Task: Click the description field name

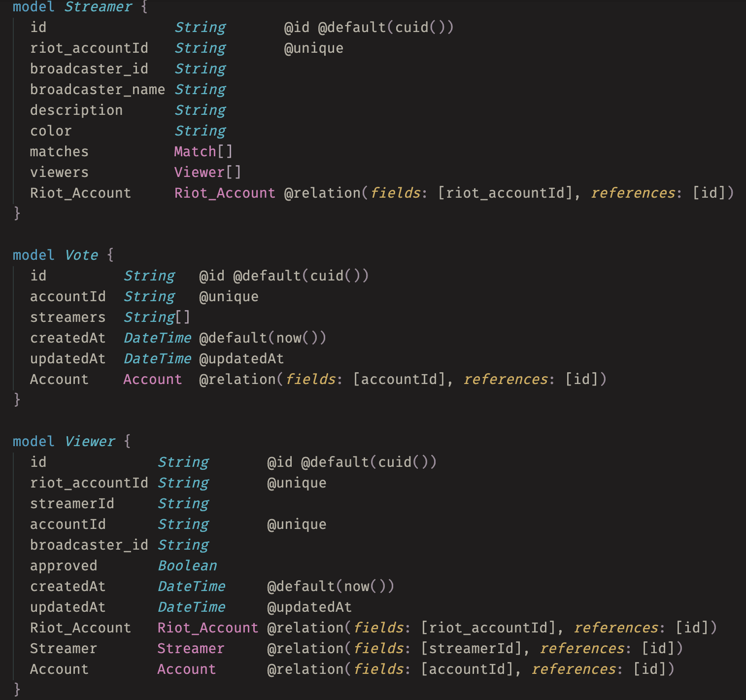Action: tap(76, 110)
